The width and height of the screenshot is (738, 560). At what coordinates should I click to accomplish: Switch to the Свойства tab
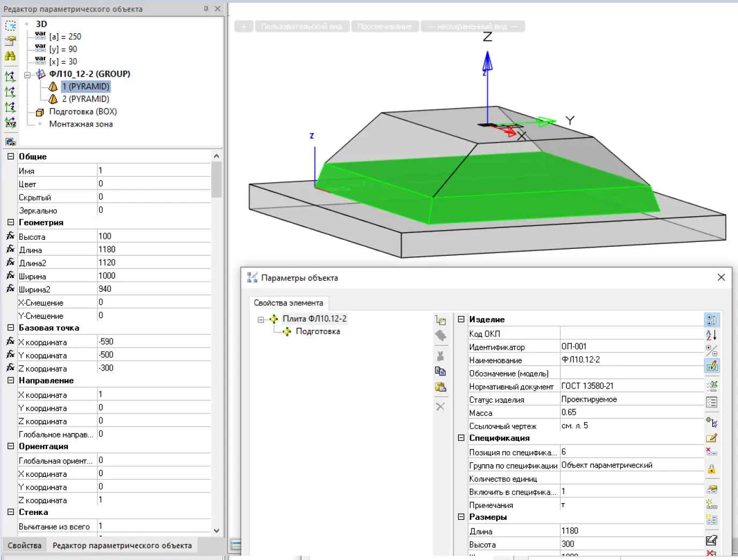[24, 546]
